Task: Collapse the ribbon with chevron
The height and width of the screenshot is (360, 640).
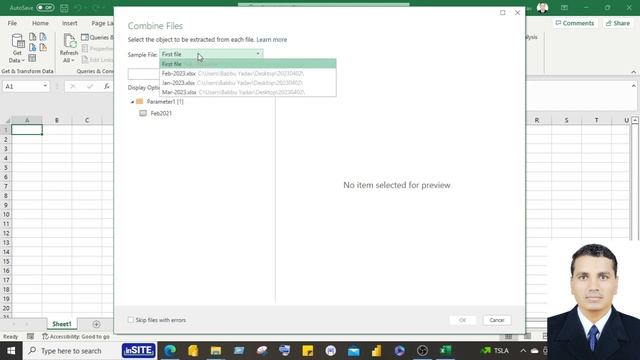Action: coord(633,72)
